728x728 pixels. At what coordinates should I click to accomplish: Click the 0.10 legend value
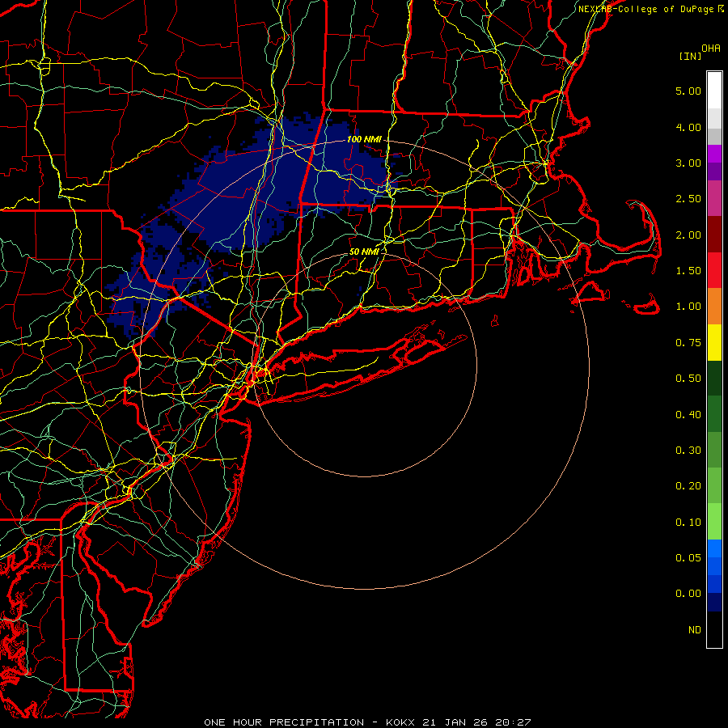click(x=688, y=523)
